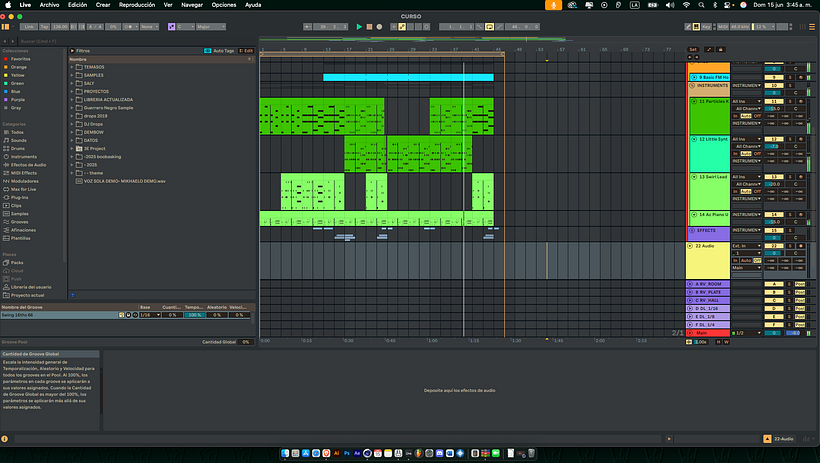820x463 pixels.
Task: Toggle the Punch-Out switch
Action: [x=497, y=27]
